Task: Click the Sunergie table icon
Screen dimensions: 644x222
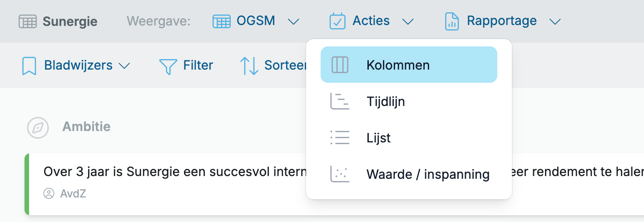Action: (28, 21)
